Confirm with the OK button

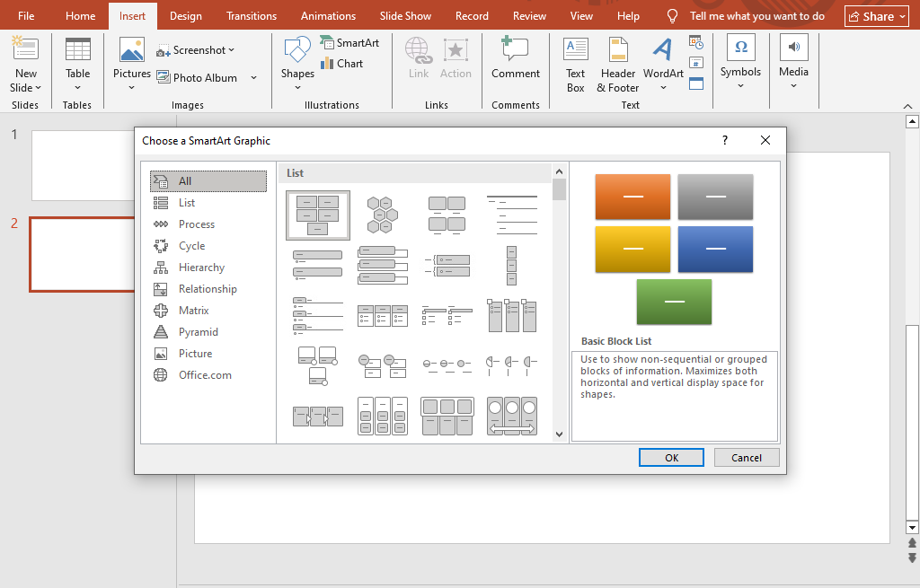point(671,458)
